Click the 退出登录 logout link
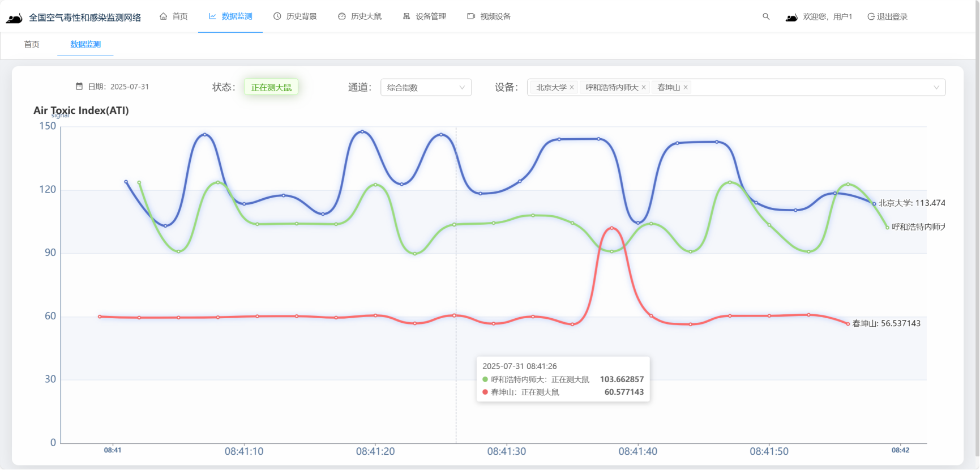The height and width of the screenshot is (470, 980). [888, 16]
